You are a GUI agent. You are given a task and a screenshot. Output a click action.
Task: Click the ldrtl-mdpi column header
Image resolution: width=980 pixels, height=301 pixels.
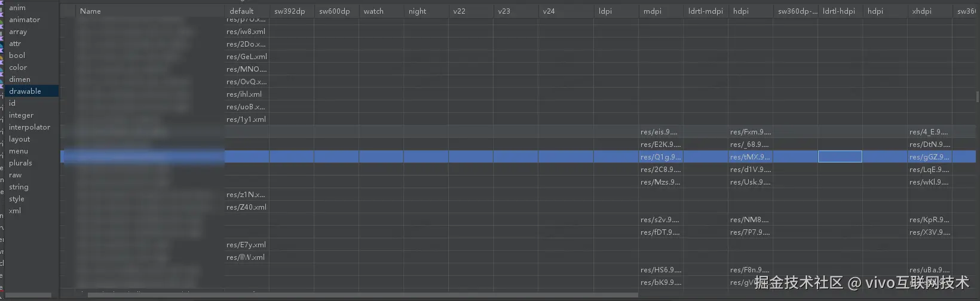point(706,11)
